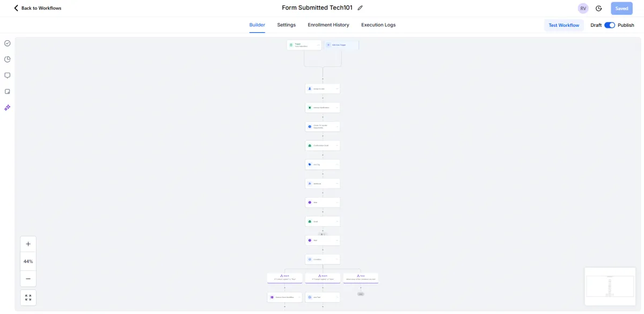The width and height of the screenshot is (644, 314).
Task: Open three-dot menu on Condition node
Action: (337, 259)
